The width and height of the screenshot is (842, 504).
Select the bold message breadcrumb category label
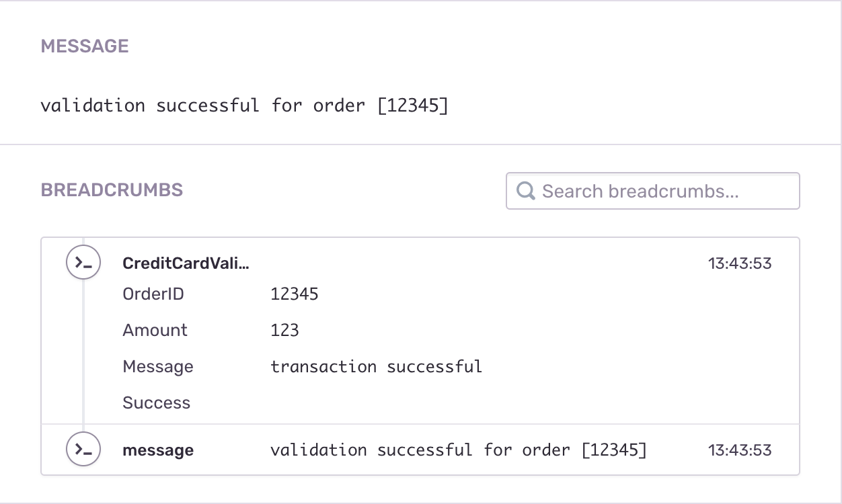[158, 450]
